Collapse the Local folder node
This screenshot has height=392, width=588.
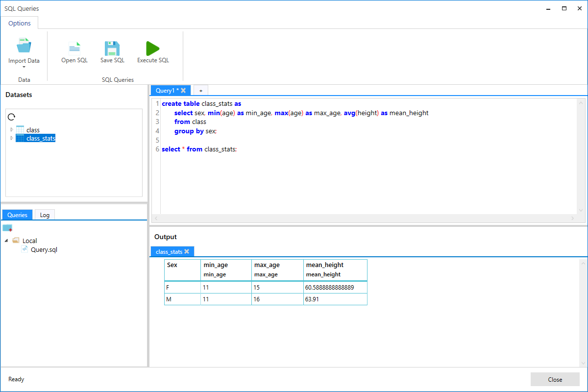pos(6,241)
